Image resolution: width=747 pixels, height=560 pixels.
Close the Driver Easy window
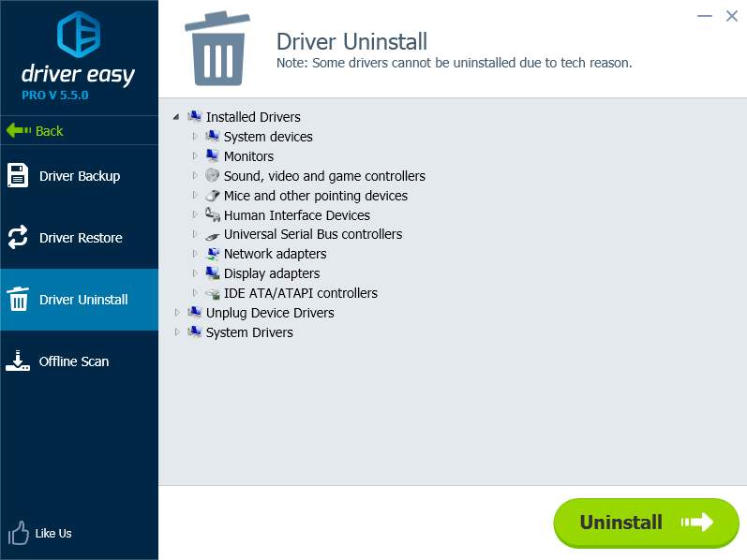[x=732, y=16]
